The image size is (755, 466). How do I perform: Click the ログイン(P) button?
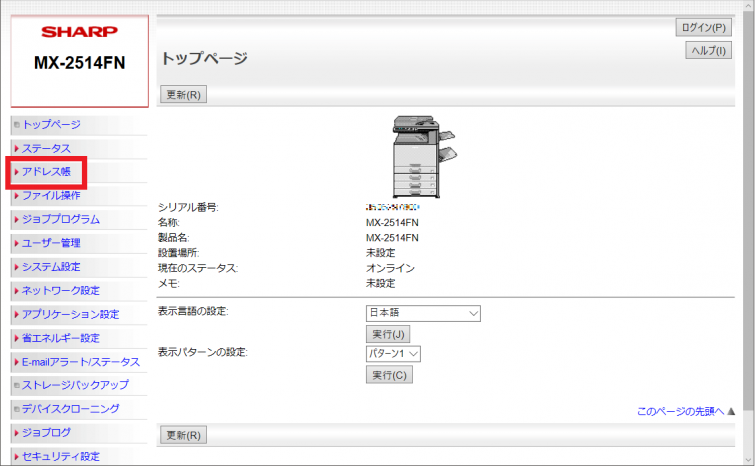tap(703, 27)
